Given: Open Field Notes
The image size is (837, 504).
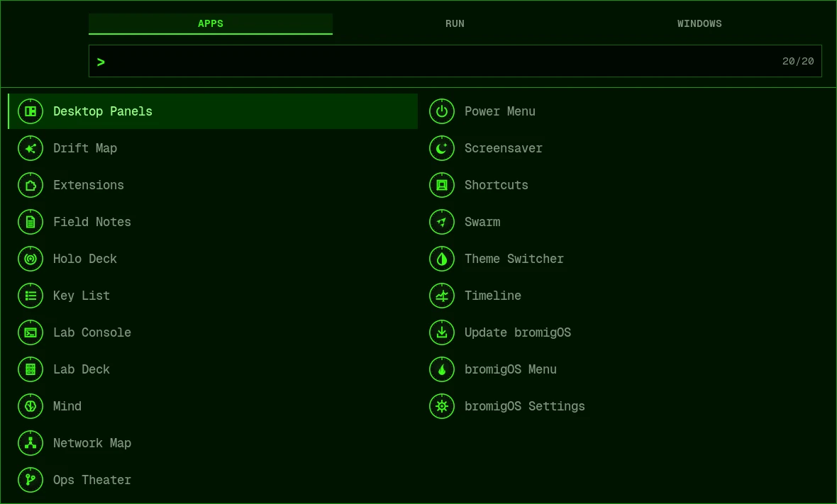Looking at the screenshot, I should [x=213, y=222].
